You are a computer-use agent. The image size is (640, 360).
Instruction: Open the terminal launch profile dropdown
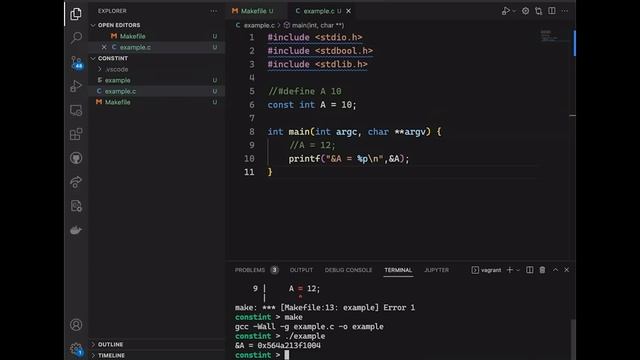tap(518, 270)
